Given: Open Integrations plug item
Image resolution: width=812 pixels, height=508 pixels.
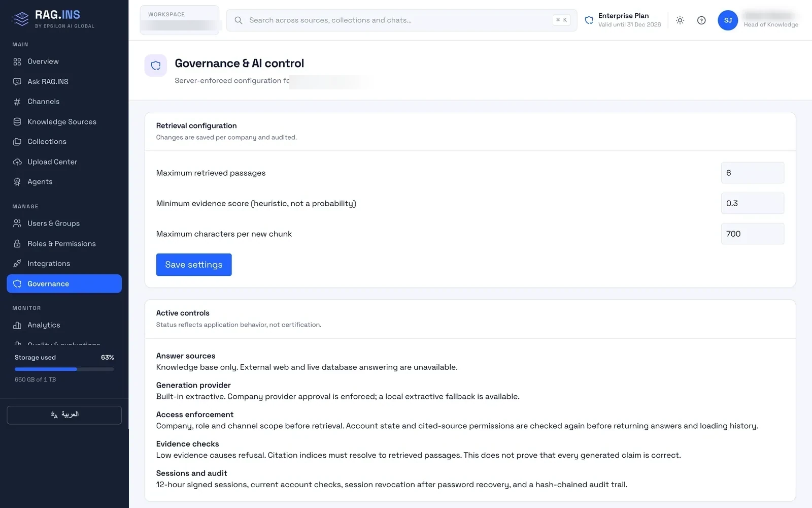Looking at the screenshot, I should pyautogui.click(x=64, y=264).
